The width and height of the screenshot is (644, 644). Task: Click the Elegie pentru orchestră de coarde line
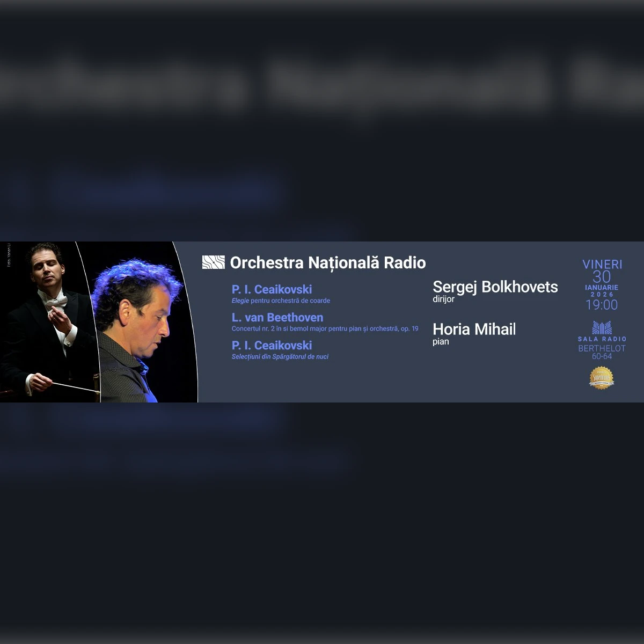point(281,301)
